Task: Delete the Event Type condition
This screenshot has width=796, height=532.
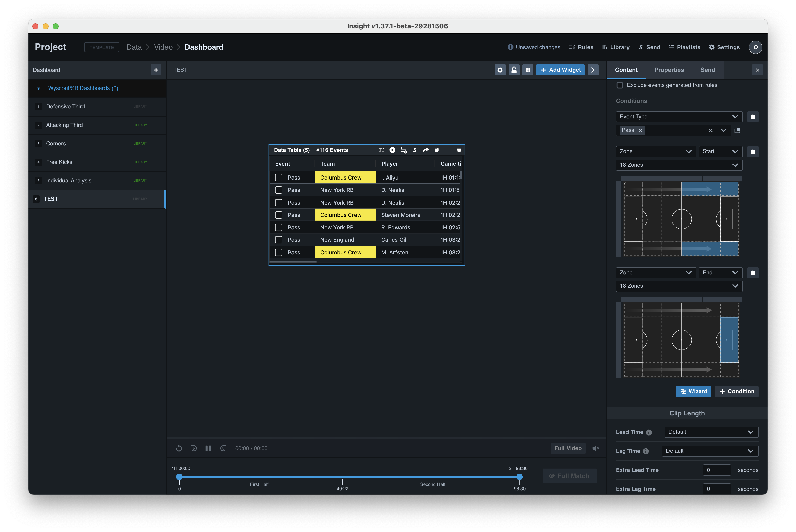Action: pyautogui.click(x=752, y=117)
